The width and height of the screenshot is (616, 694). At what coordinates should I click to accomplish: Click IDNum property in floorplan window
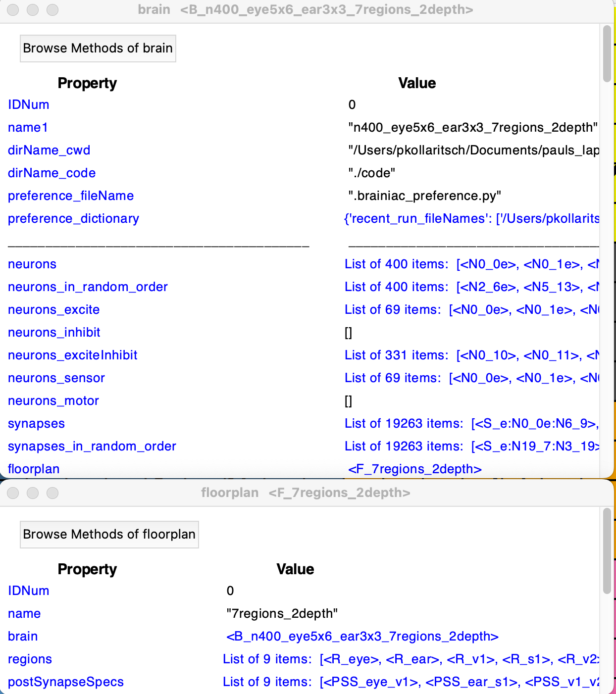pyautogui.click(x=28, y=591)
